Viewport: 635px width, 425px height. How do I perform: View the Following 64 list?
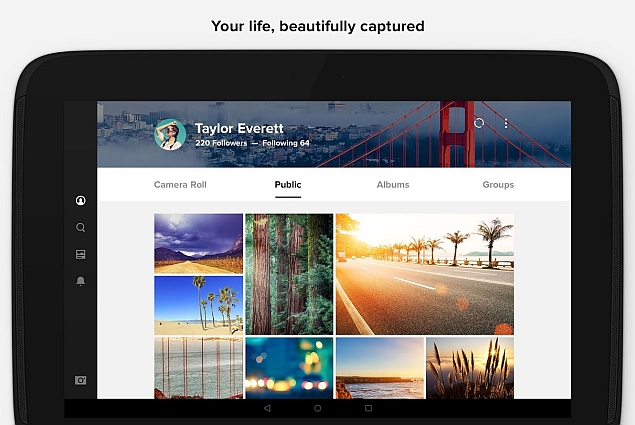tap(286, 143)
